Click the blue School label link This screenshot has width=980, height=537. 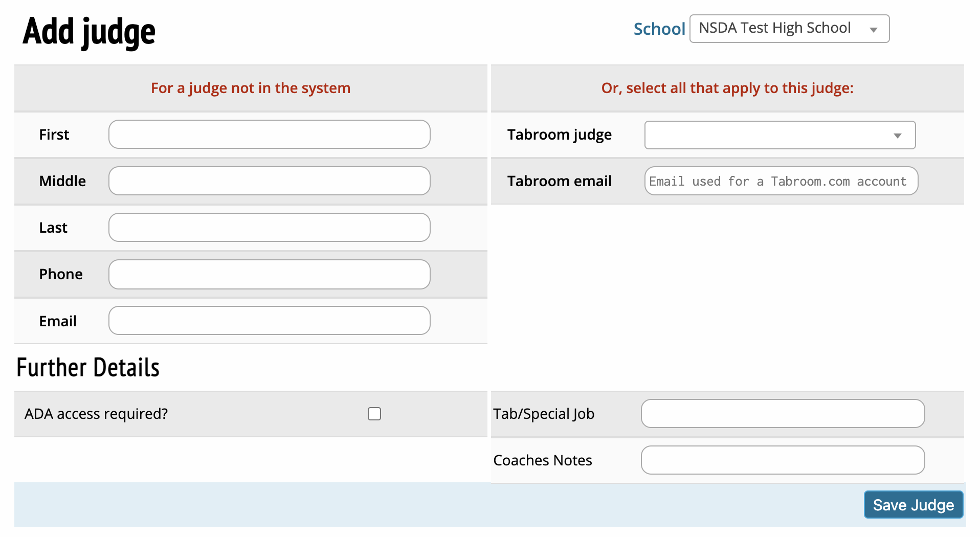659,29
